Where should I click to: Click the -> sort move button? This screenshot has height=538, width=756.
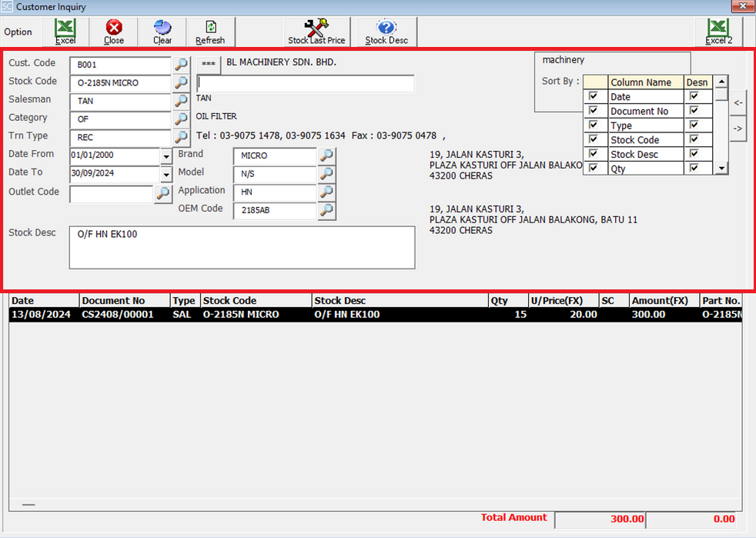[x=738, y=129]
